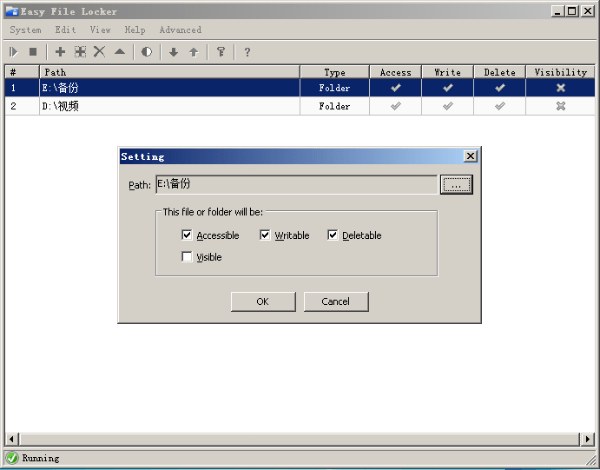
Task: Click the Access column header
Action: point(395,72)
